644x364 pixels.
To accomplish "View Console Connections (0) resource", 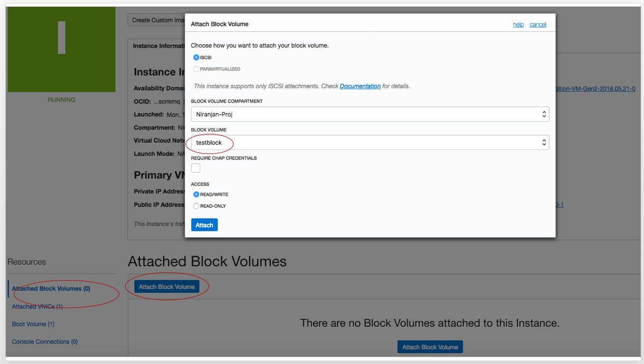I will [x=45, y=342].
